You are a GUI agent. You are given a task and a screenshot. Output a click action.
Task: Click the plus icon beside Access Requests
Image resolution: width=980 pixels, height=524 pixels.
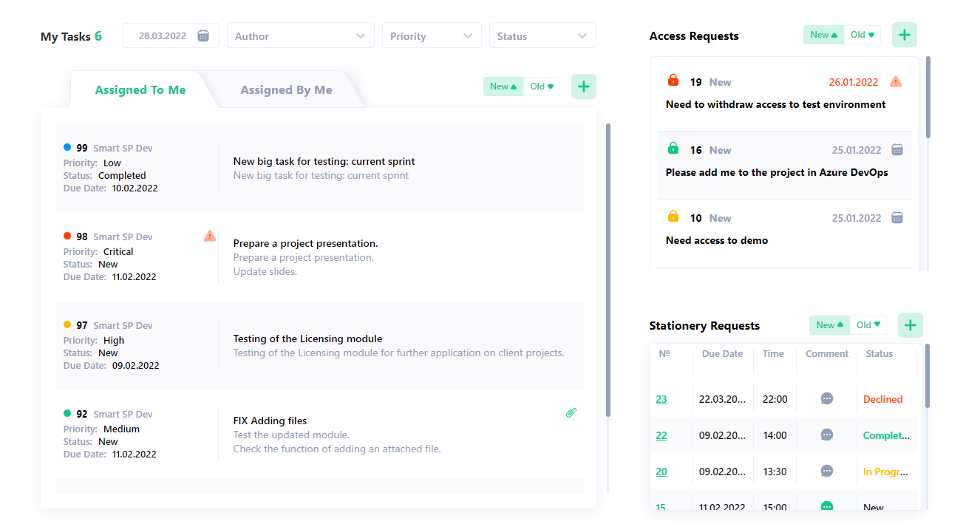[904, 35]
